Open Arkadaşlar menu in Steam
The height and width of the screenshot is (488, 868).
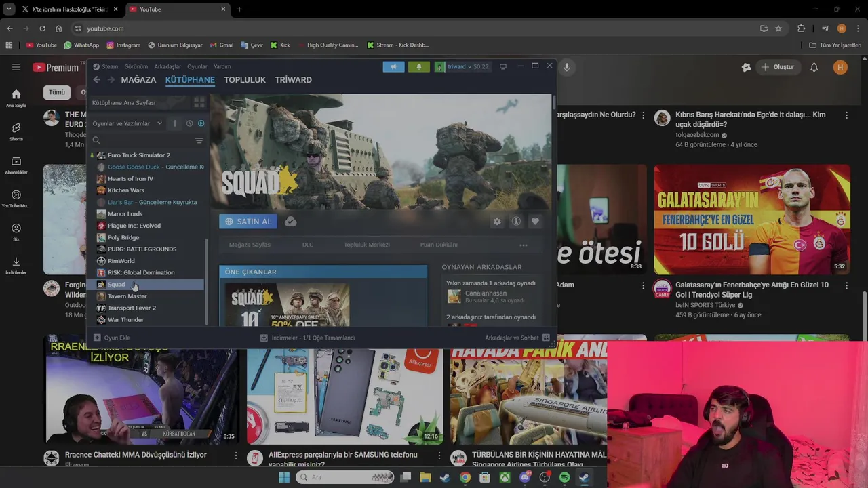[x=167, y=66]
